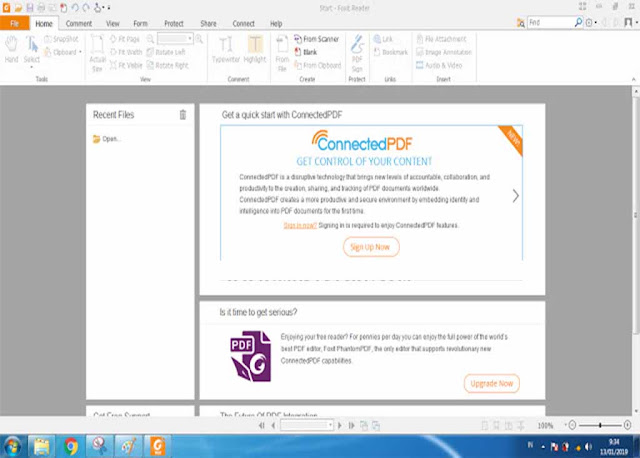Switch to the Comment tab
Screen dimensions: 640x458
pos(79,24)
